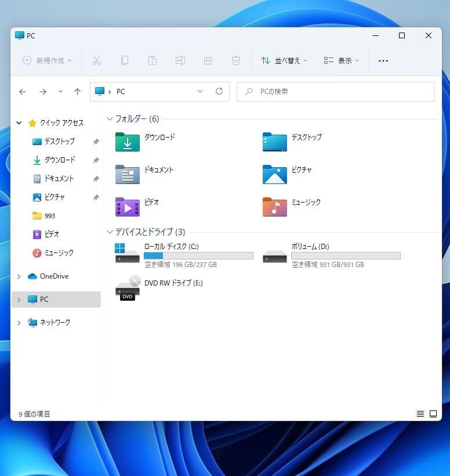Screen dimensions: 450x476
Task: Go up one level with up arrow
Action: [x=77, y=92]
